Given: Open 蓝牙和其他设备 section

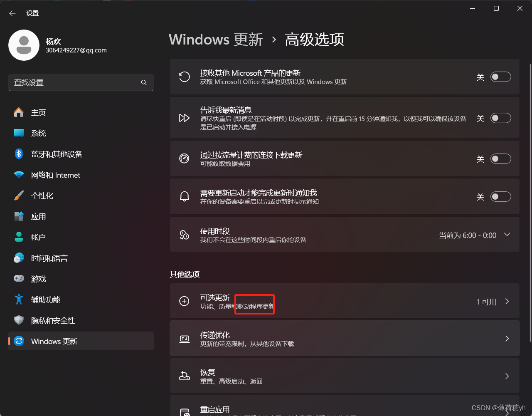Looking at the screenshot, I should (x=81, y=154).
